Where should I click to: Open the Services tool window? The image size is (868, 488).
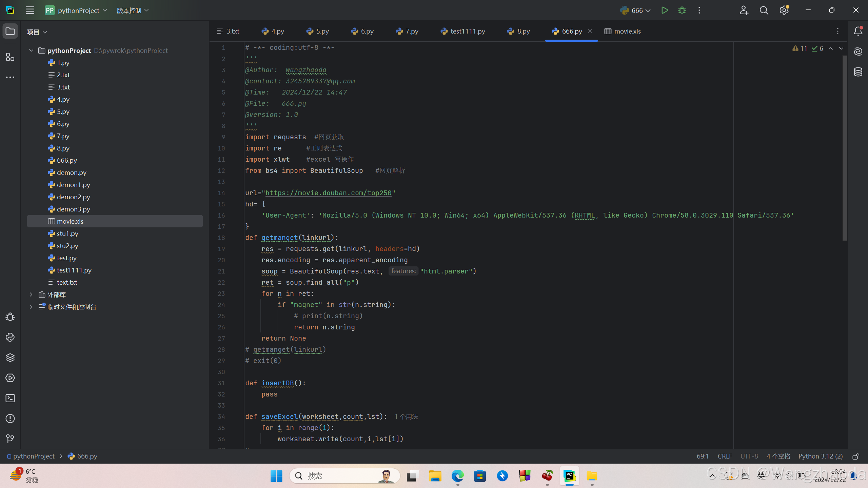10,378
